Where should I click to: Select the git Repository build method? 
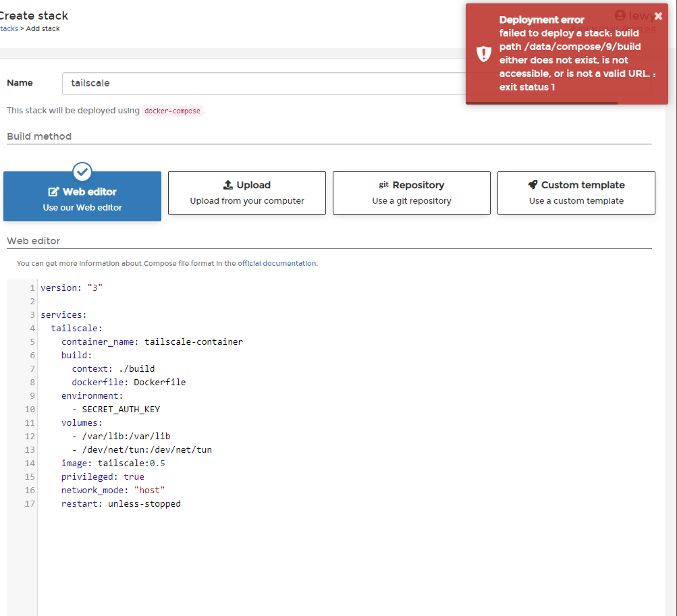[412, 193]
